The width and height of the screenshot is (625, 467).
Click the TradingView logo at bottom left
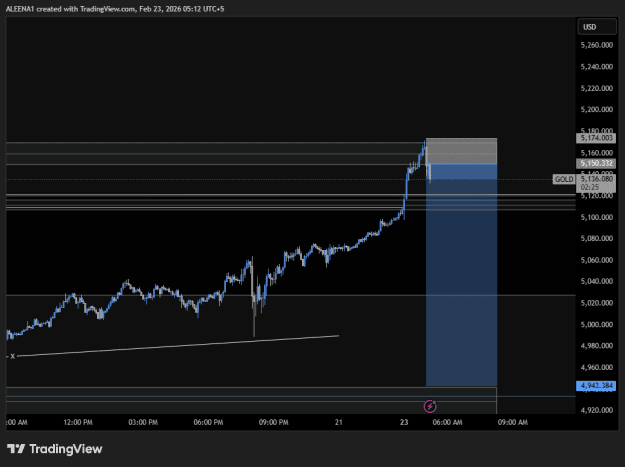55,449
